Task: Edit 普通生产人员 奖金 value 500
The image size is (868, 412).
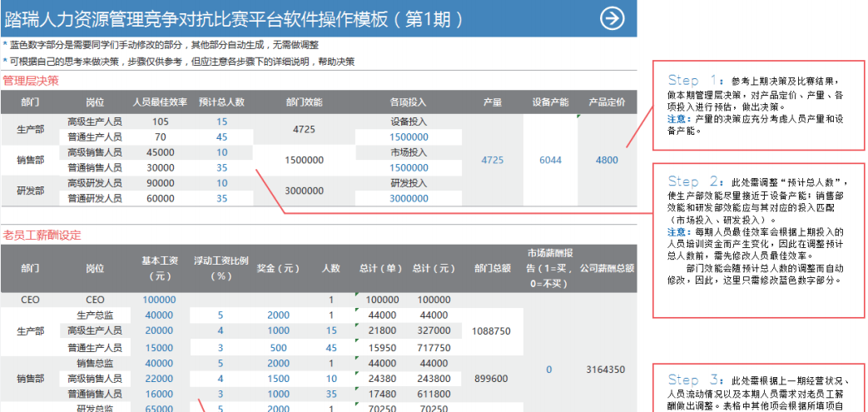Action: (x=279, y=347)
